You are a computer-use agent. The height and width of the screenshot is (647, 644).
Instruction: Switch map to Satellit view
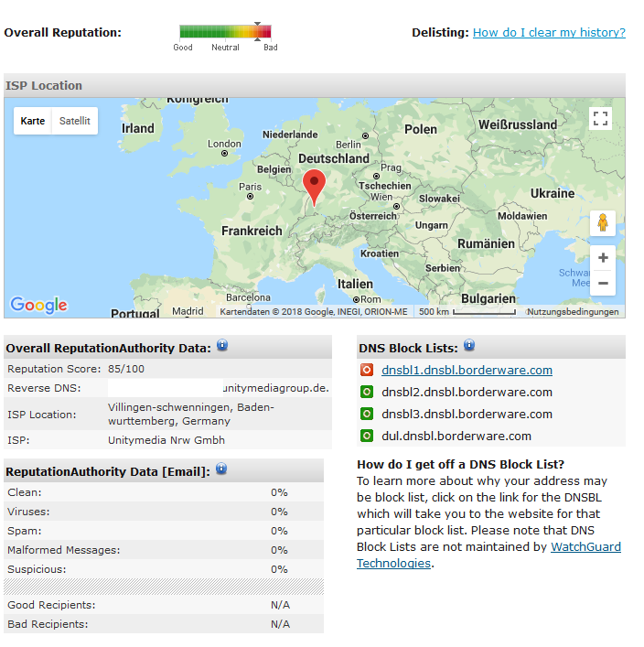[75, 121]
